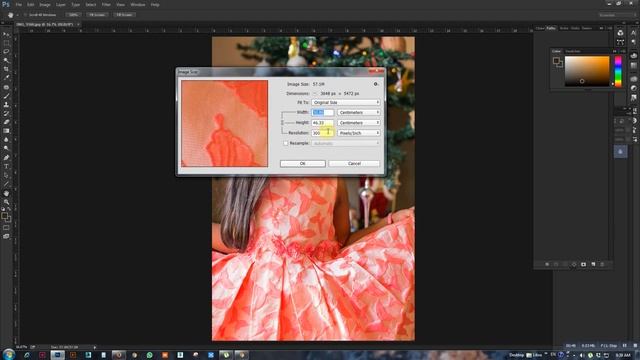Open the Filter menu
640x360 pixels.
click(106, 4)
